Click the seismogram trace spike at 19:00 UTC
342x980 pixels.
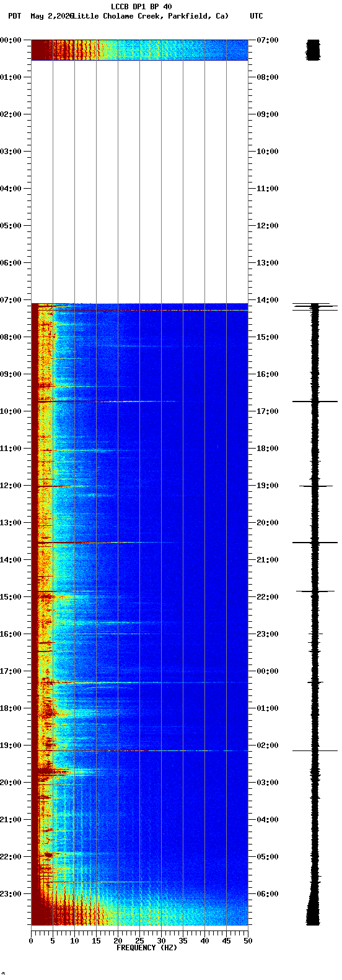pos(315,486)
